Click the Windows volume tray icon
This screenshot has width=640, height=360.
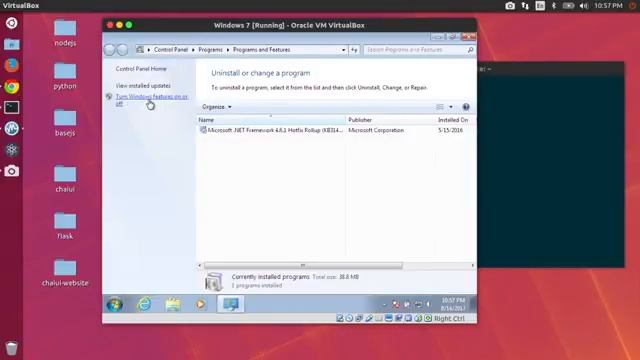click(428, 304)
